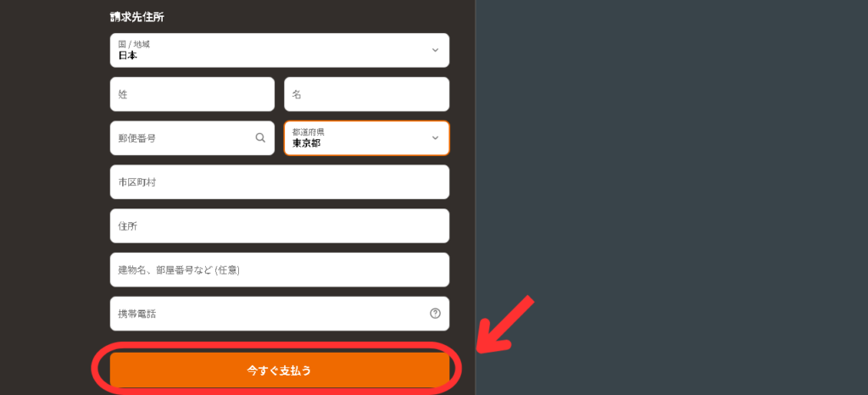This screenshot has height=395, width=868.
Task: Click the 建物名、部屋番号など optional field
Action: pos(280,270)
